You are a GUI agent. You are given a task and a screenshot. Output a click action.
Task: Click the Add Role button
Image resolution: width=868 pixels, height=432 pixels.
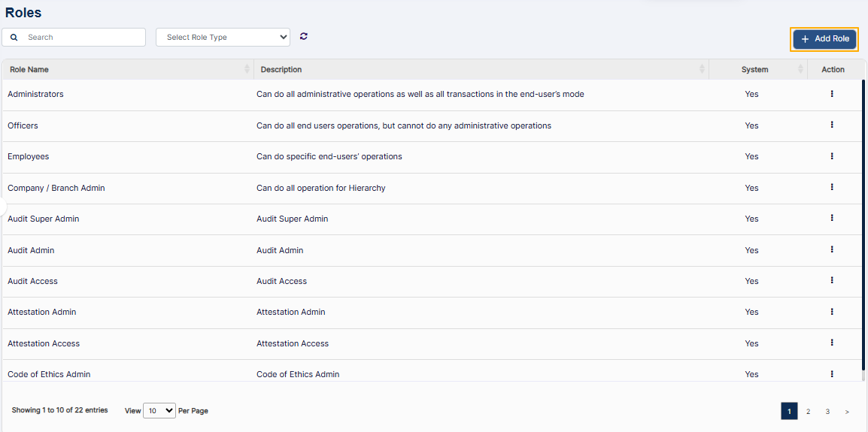pyautogui.click(x=824, y=39)
